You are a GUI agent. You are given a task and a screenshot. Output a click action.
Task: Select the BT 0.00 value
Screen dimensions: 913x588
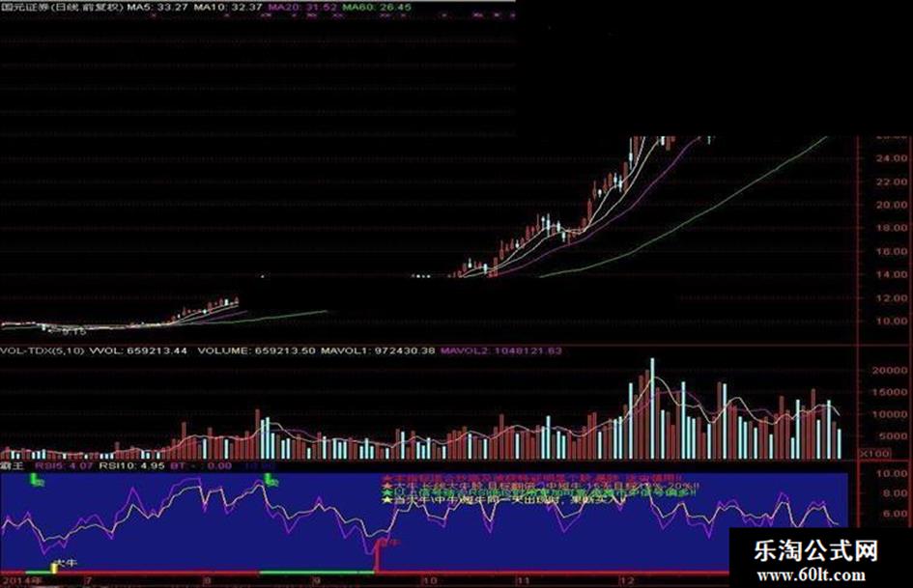tap(201, 465)
